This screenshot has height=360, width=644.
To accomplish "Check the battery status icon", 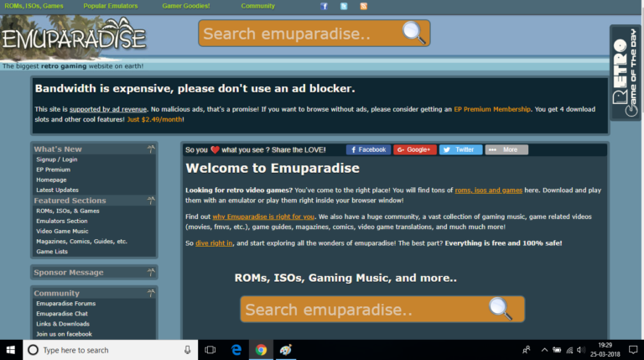I will coord(557,350).
